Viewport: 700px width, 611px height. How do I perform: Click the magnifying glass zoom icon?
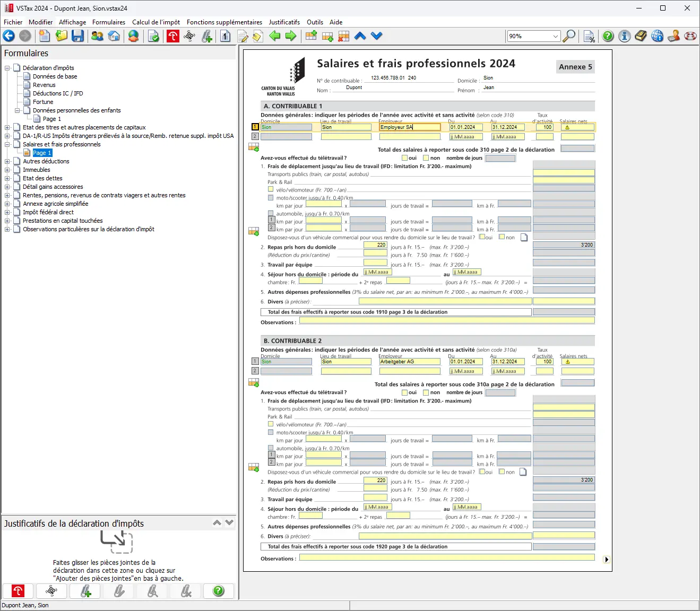(x=569, y=36)
